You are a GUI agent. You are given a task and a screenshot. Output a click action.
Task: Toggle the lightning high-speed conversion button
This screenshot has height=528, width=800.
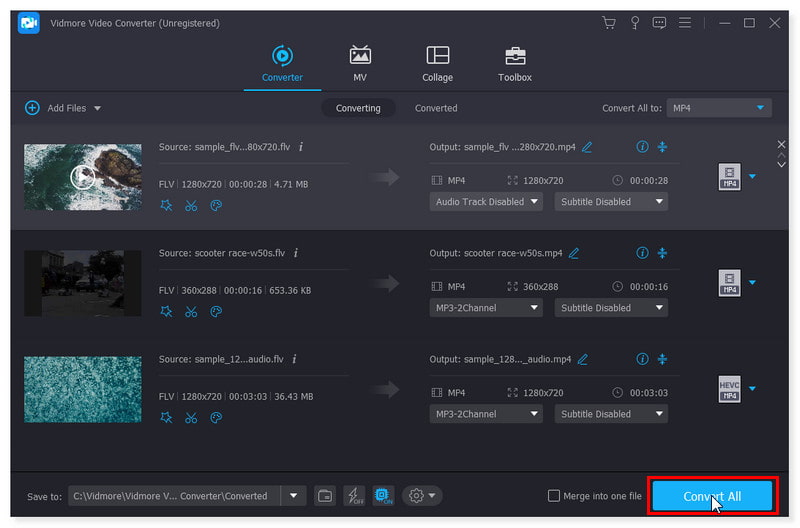[x=354, y=496]
